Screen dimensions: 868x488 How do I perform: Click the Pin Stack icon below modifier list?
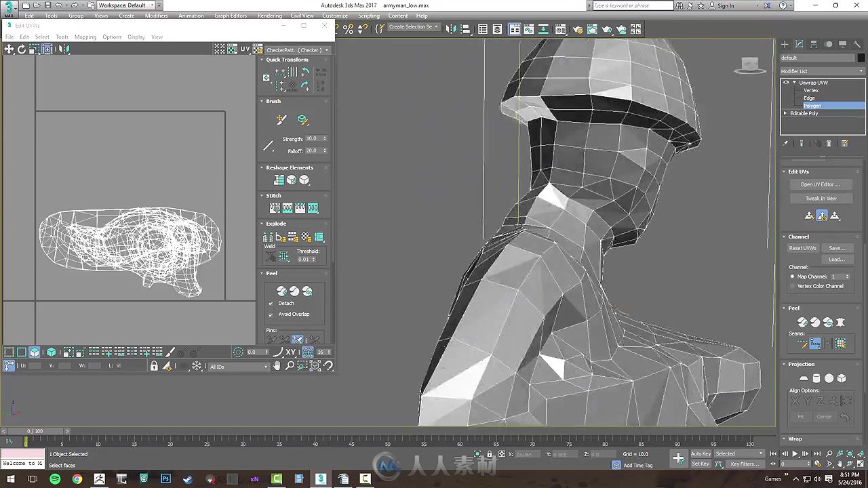[786, 143]
